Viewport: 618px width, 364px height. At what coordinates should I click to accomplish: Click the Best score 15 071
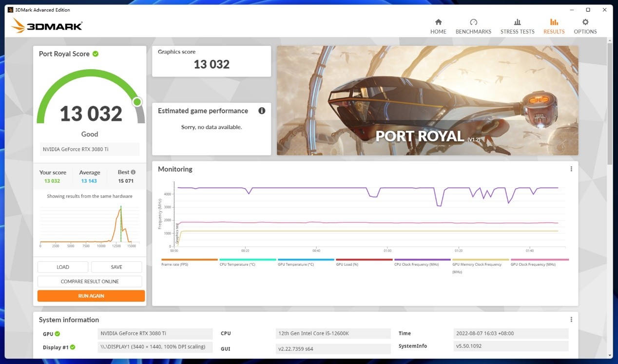point(126,181)
